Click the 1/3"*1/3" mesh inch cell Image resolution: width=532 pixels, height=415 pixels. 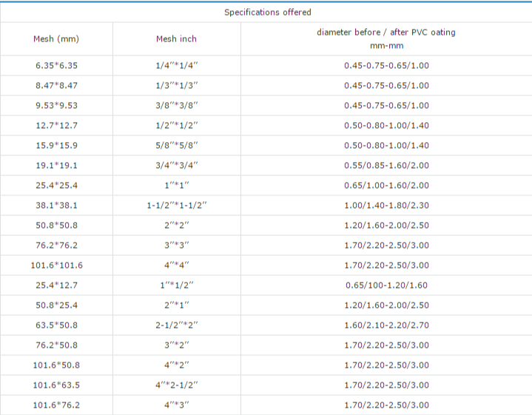click(176, 85)
